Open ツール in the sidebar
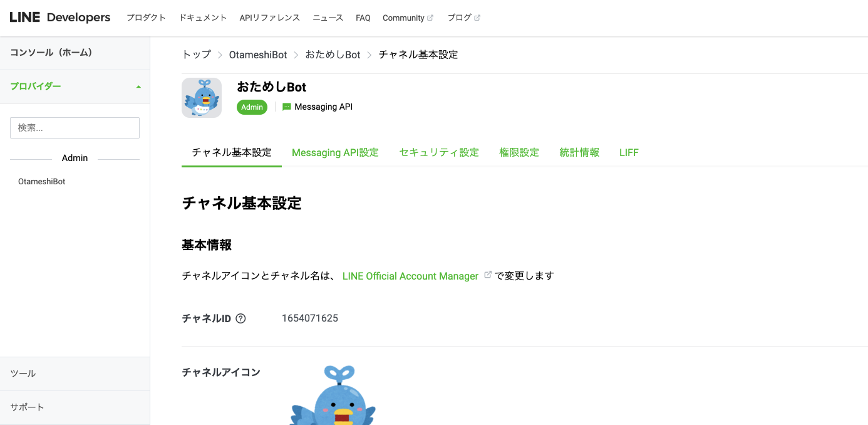Viewport: 868px width, 425px height. point(23,374)
